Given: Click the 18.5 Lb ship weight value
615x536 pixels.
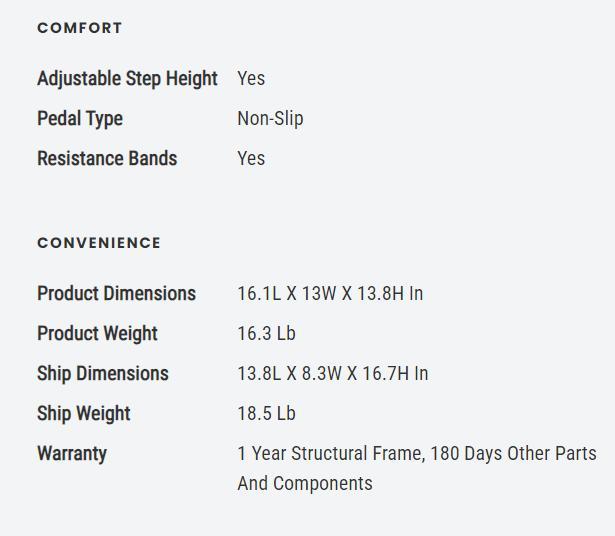Looking at the screenshot, I should pos(266,413).
